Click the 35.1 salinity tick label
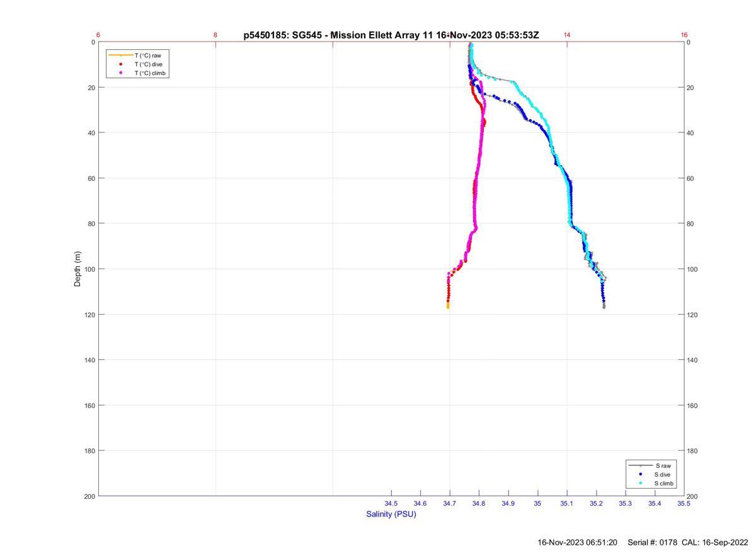 [567, 504]
